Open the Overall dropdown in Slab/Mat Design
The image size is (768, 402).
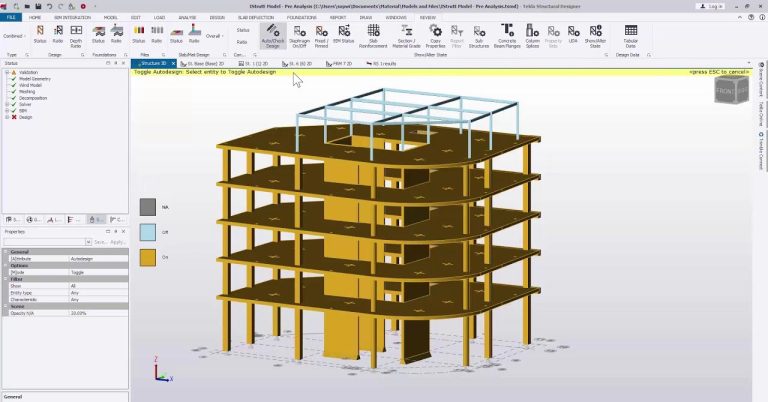point(215,36)
